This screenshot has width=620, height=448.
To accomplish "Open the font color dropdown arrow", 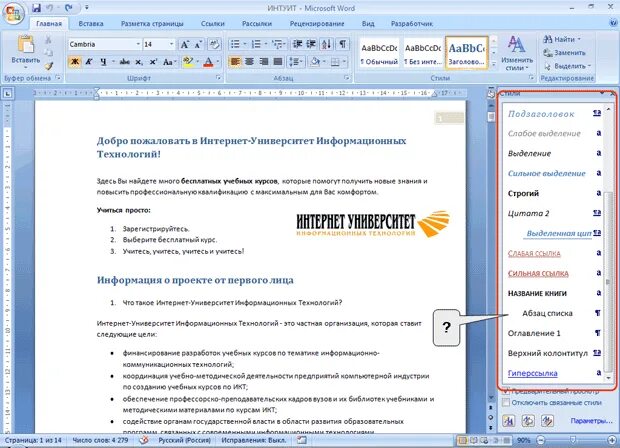I will click(x=217, y=62).
